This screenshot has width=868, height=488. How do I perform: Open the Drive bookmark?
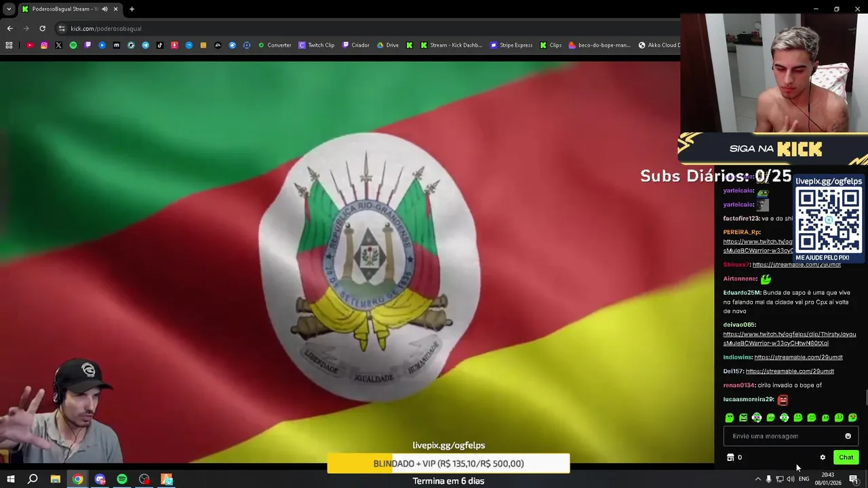[388, 45]
